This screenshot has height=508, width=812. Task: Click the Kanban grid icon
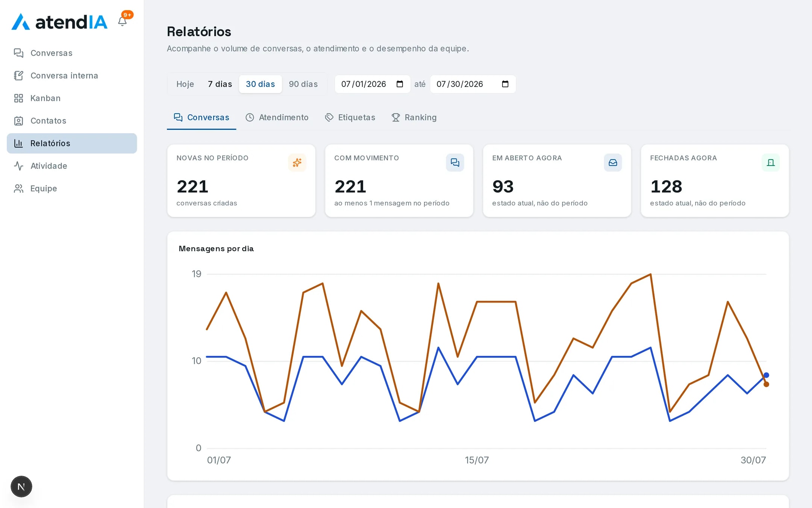[18, 98]
